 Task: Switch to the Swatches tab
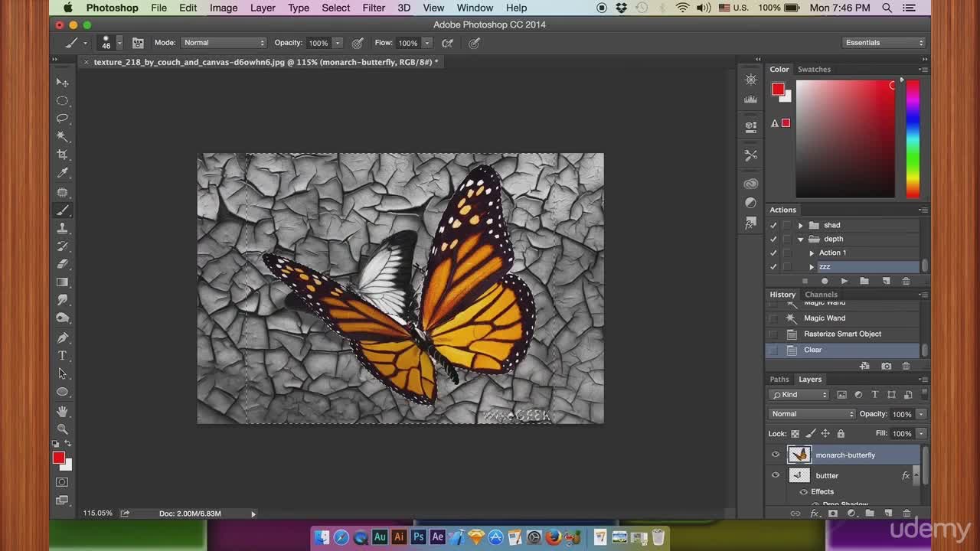point(814,69)
